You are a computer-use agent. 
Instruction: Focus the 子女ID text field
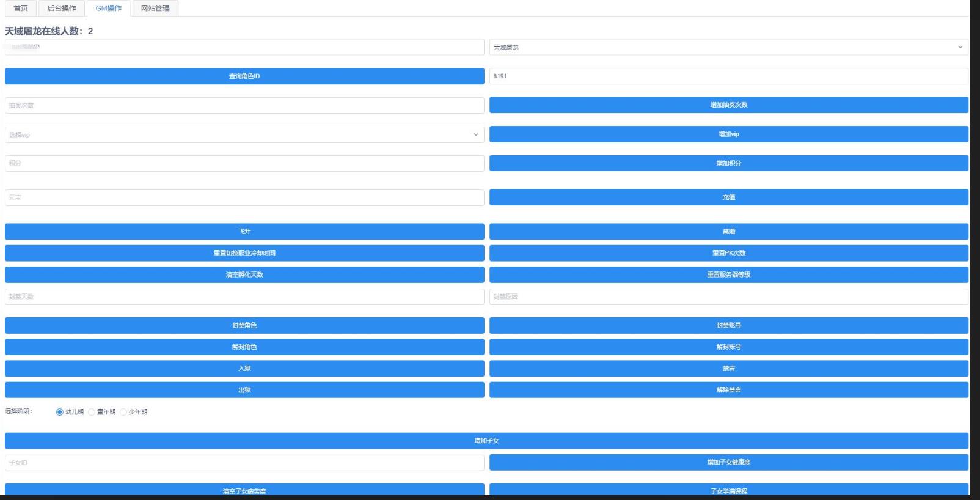click(x=244, y=463)
